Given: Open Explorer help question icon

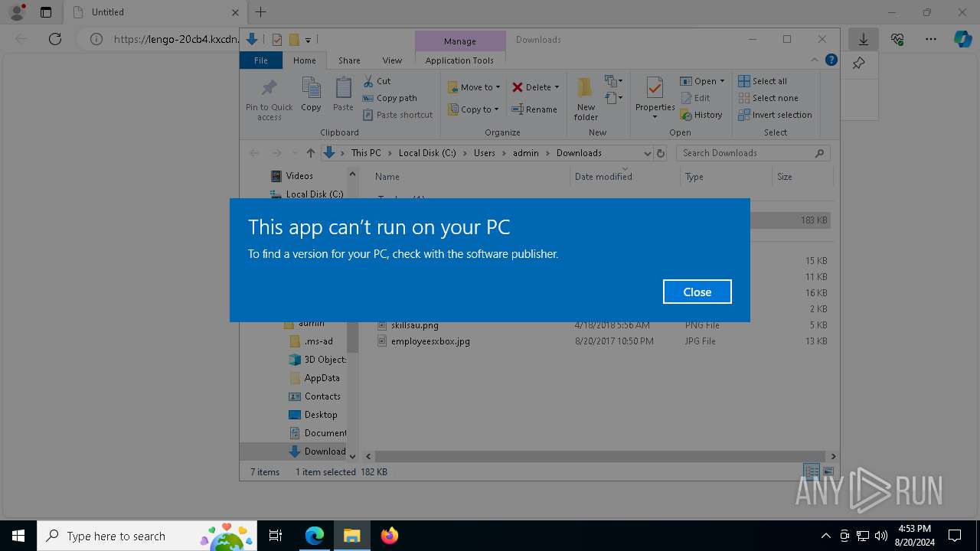Looking at the screenshot, I should pos(831,60).
